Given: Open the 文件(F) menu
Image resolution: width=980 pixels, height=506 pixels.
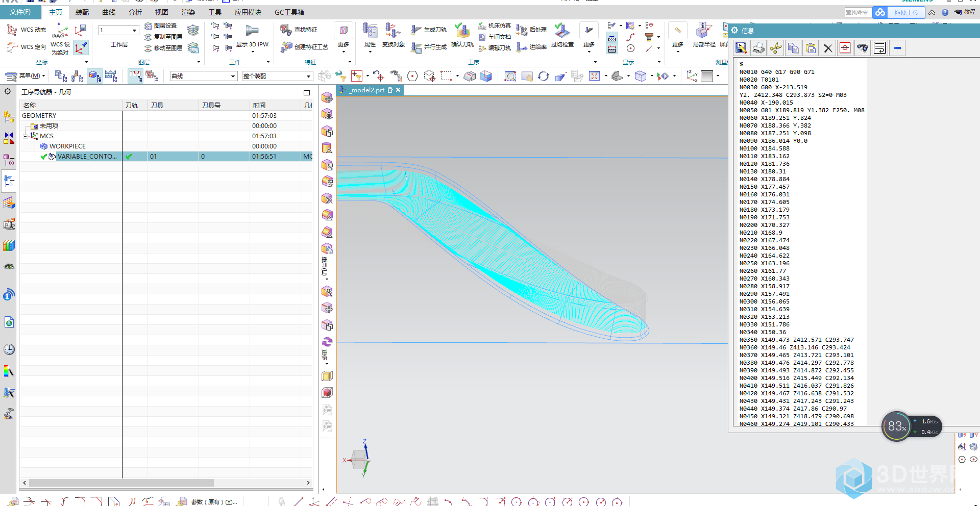Looking at the screenshot, I should point(20,12).
